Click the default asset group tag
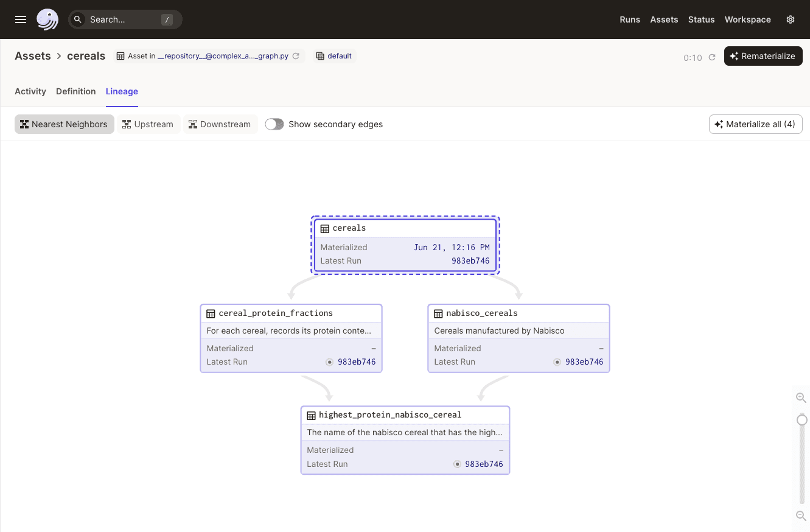Screen dimensions: 810x532 pyautogui.click(x=334, y=56)
